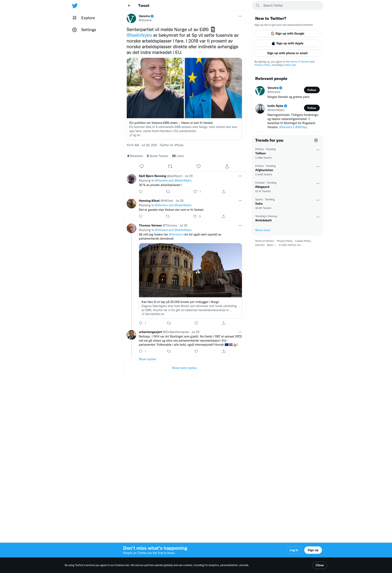
Task: Expand Show replies under urbantengasjert
Action: 147,359
